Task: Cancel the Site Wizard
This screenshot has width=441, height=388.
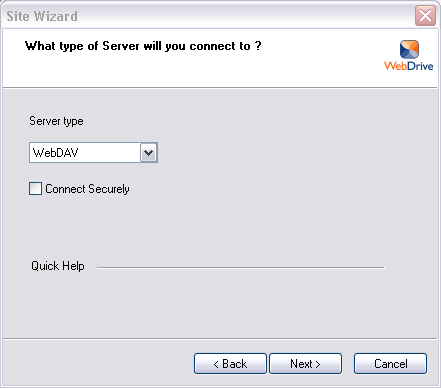Action: tap(390, 364)
